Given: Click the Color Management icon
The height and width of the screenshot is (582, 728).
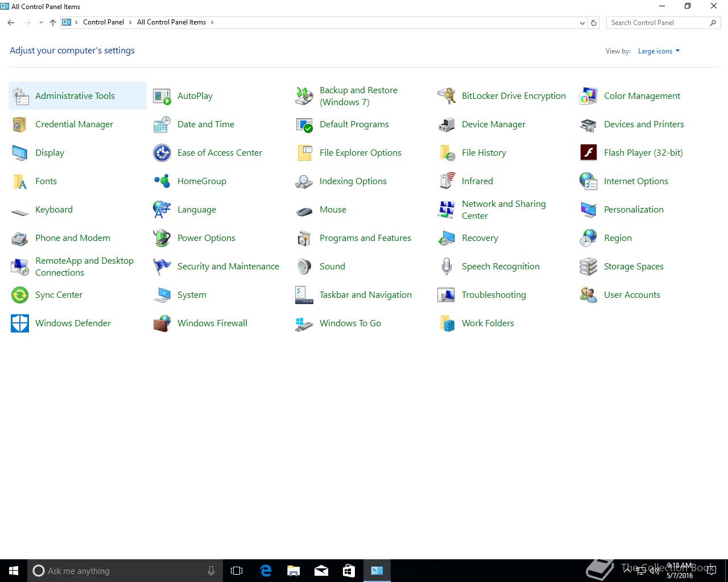Looking at the screenshot, I should tap(588, 96).
